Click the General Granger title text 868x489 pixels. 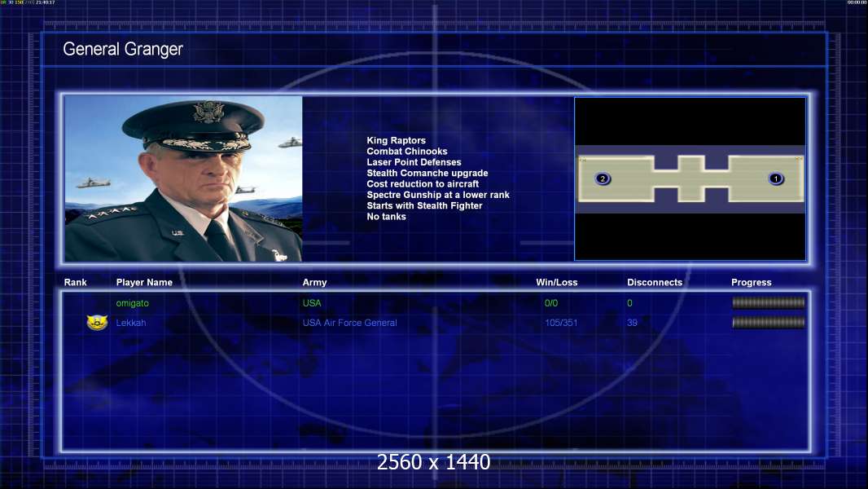pyautogui.click(x=123, y=49)
